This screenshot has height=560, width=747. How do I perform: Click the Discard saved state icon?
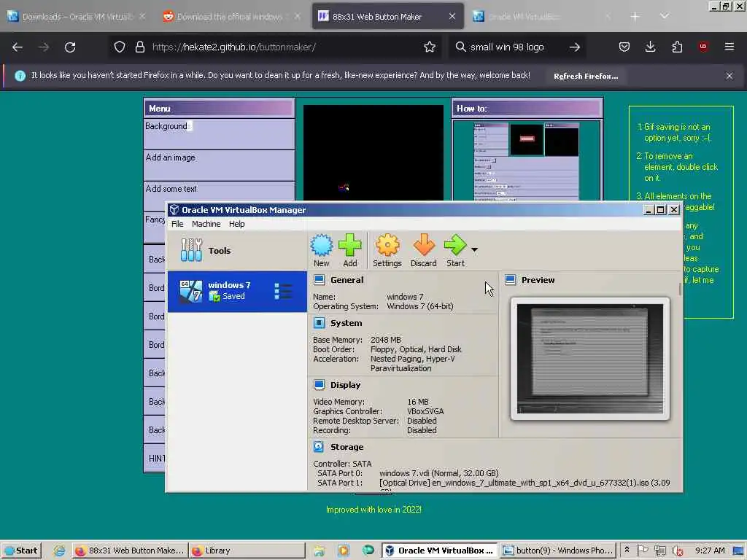click(x=424, y=251)
